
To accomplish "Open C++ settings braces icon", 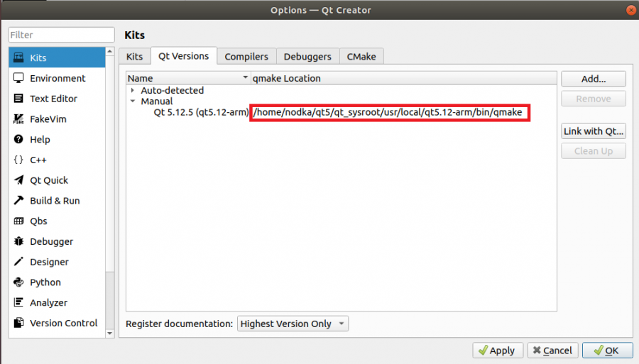I will pyautogui.click(x=18, y=160).
